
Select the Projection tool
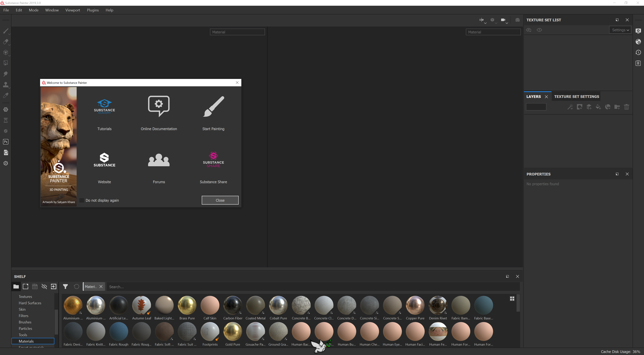click(6, 53)
